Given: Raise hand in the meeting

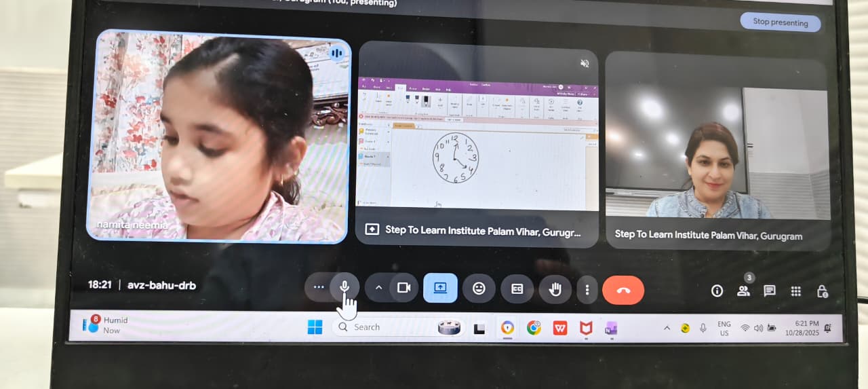Looking at the screenshot, I should [x=555, y=289].
